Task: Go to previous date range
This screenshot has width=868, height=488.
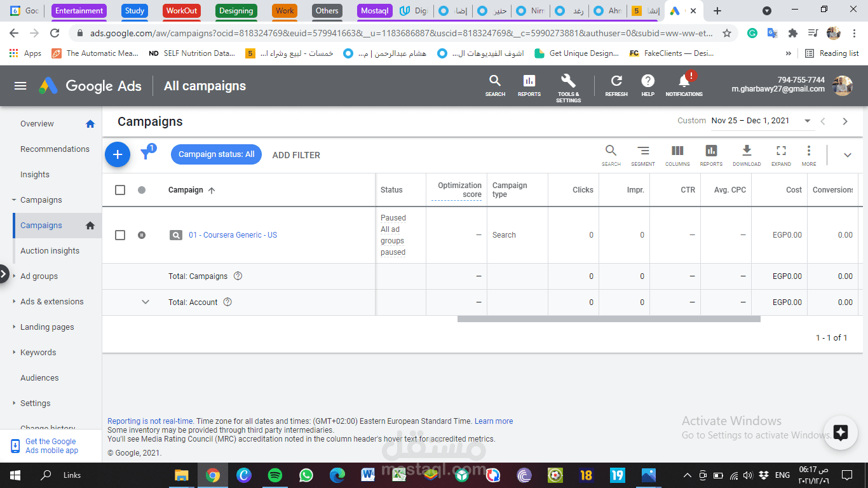Action: tap(823, 121)
